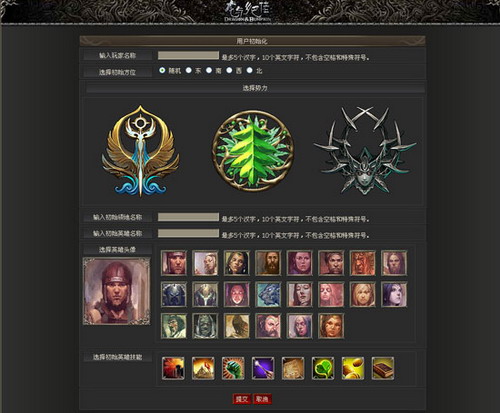
Task: Focus the player name input field
Action: click(188, 55)
